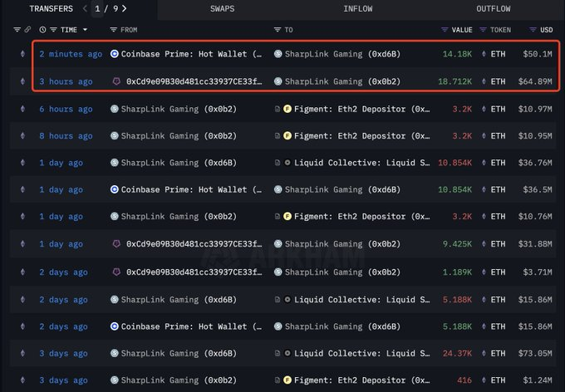Click the 24.37K value cell
This screenshot has height=392, width=565.
tap(457, 354)
